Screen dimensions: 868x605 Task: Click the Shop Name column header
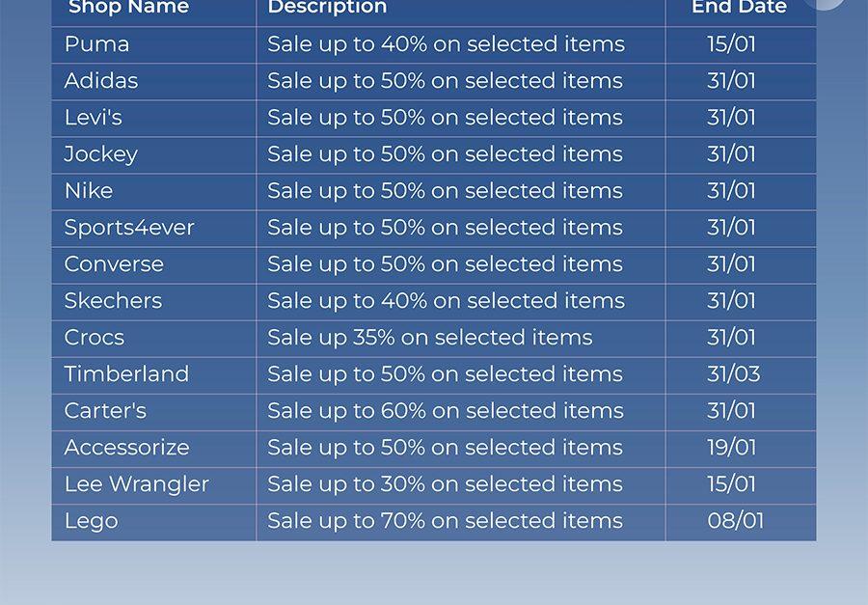[x=128, y=8]
